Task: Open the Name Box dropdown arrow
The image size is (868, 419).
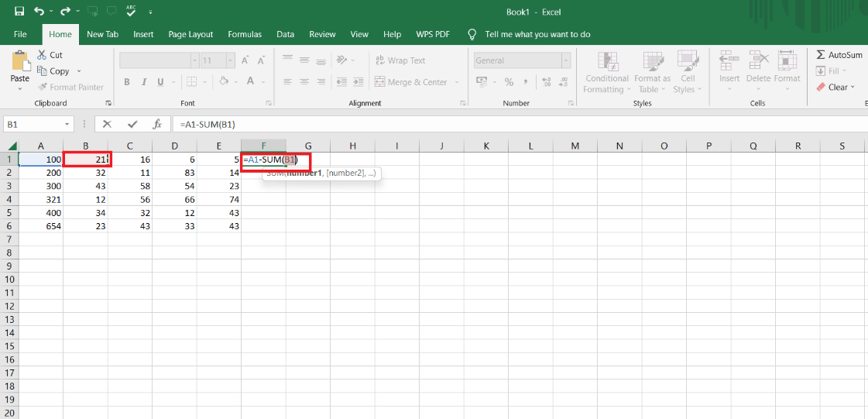Action: pyautogui.click(x=67, y=125)
